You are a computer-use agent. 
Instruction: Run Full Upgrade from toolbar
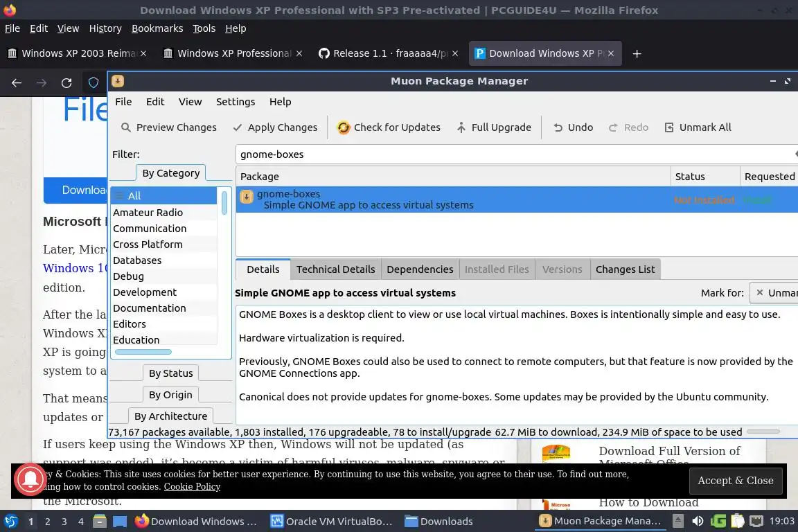[493, 127]
